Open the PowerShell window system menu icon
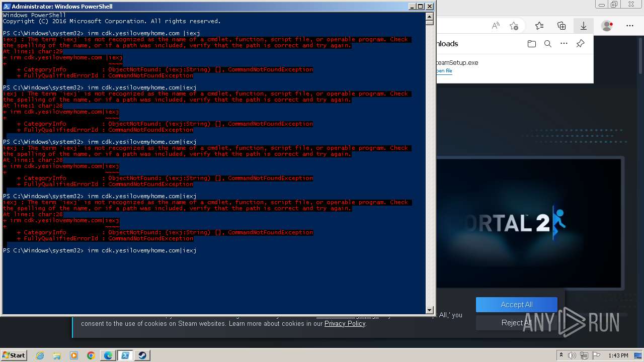The height and width of the screenshot is (362, 644). point(7,7)
